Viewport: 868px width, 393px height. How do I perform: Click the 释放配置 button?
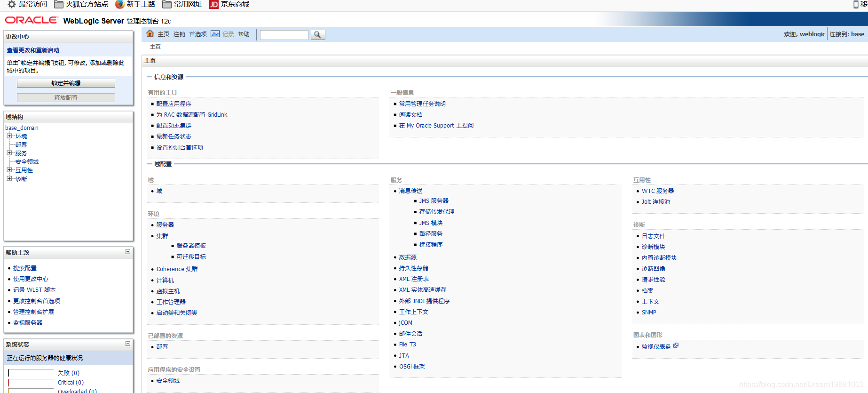pyautogui.click(x=66, y=97)
